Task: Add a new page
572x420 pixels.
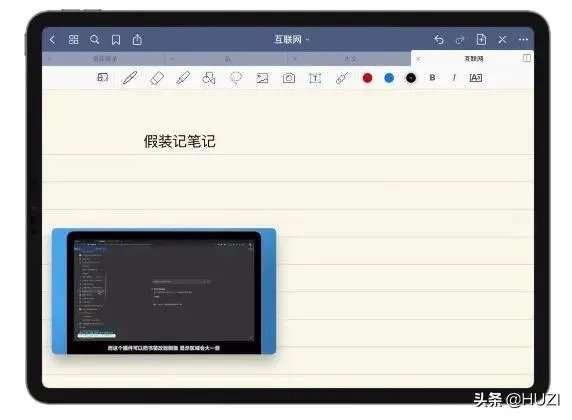Action: click(481, 39)
